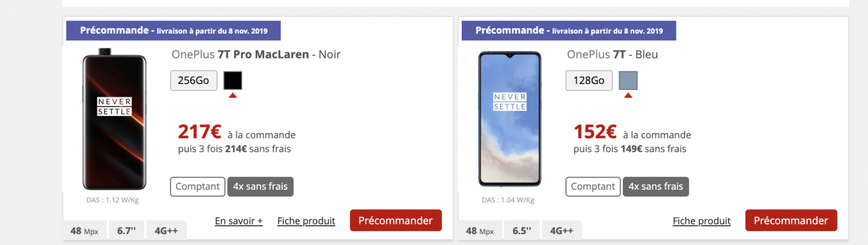
Task: Select 4x sans frais for OnePlus 7T Bleu
Action: click(656, 186)
